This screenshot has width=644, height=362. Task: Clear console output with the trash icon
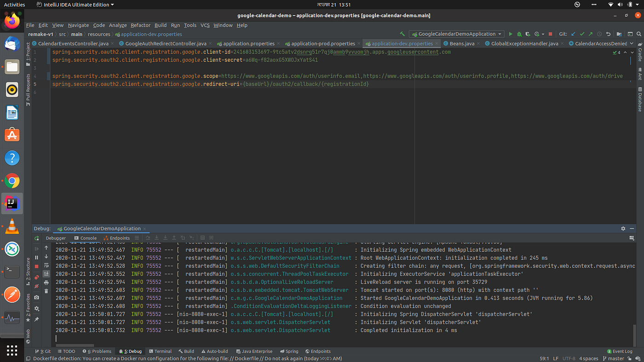point(46,290)
